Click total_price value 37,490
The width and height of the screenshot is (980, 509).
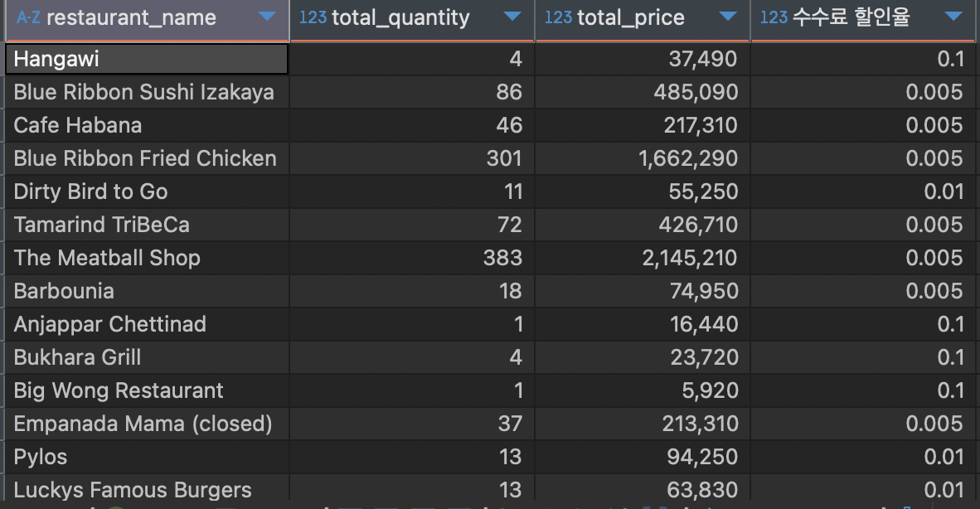703,60
